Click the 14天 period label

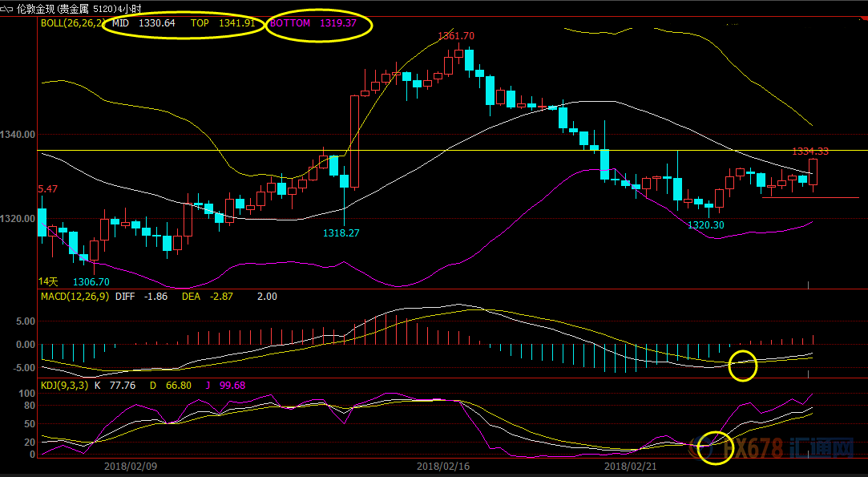tap(48, 282)
